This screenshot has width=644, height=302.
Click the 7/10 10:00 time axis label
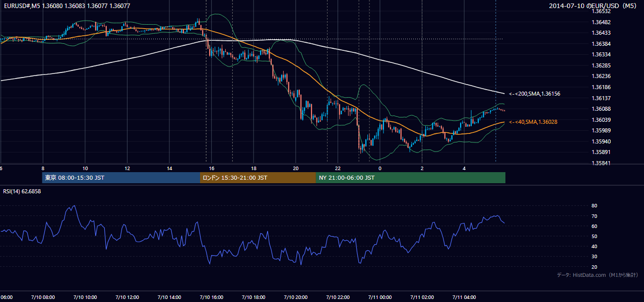(85, 297)
